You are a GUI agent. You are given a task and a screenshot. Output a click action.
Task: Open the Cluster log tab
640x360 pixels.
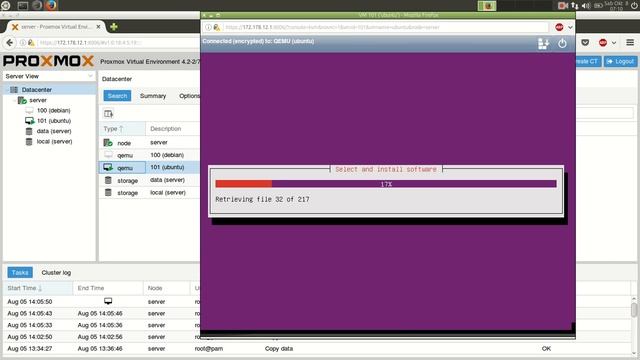click(56, 272)
